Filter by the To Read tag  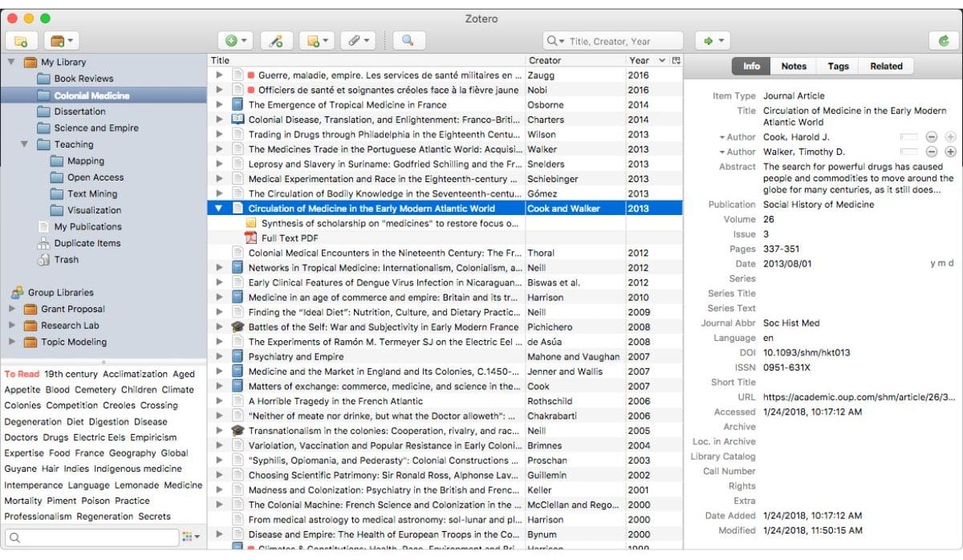point(22,374)
